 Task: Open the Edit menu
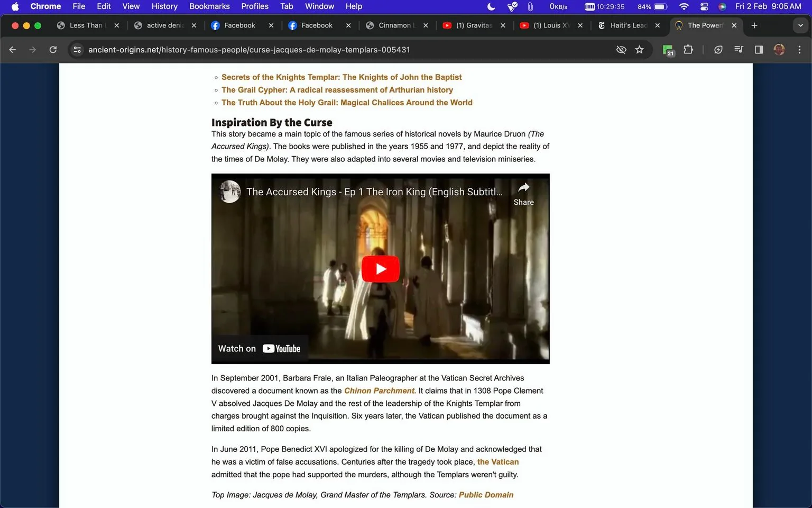[104, 6]
